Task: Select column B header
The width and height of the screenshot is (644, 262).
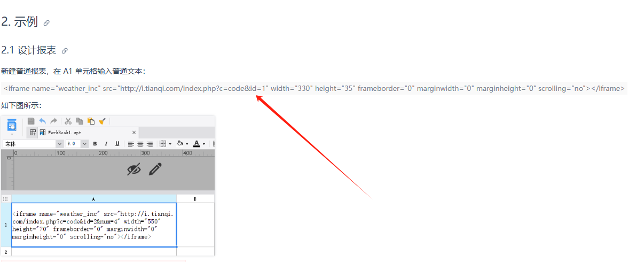Action: pyautogui.click(x=195, y=198)
